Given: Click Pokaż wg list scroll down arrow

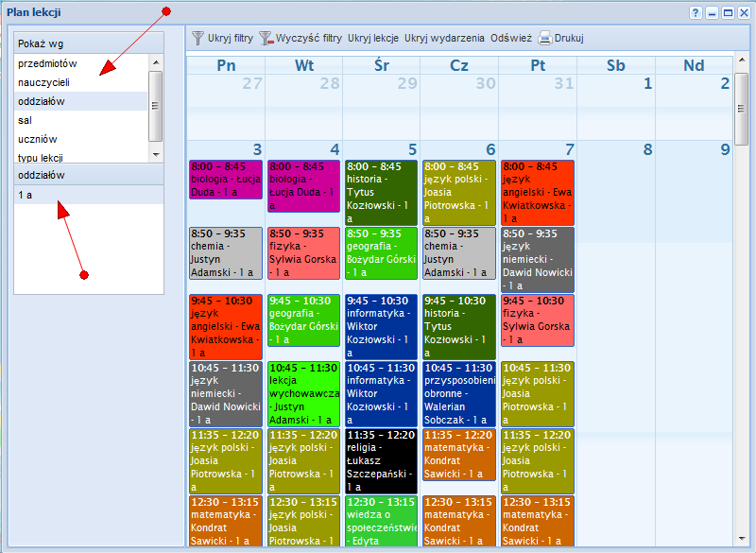Looking at the screenshot, I should click(156, 155).
